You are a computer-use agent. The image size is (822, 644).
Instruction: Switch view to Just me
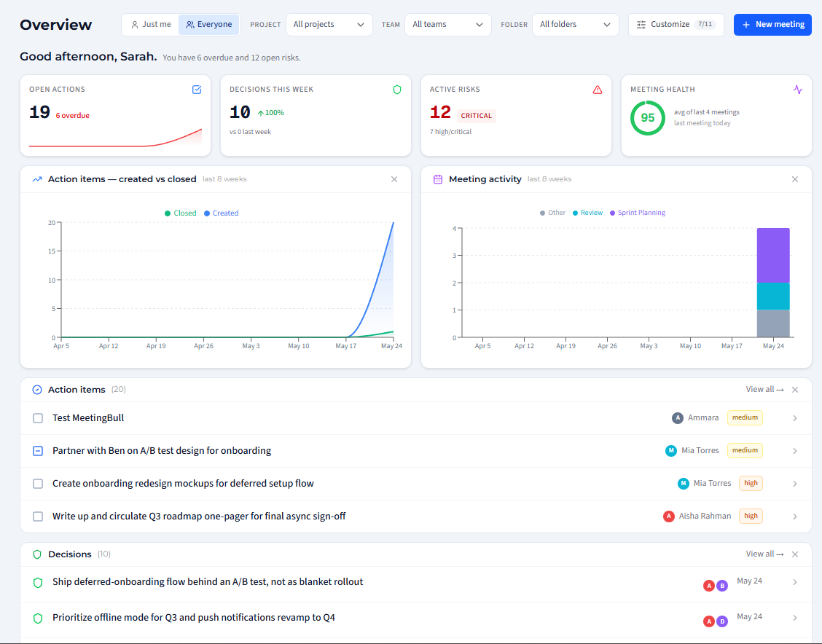coord(151,25)
